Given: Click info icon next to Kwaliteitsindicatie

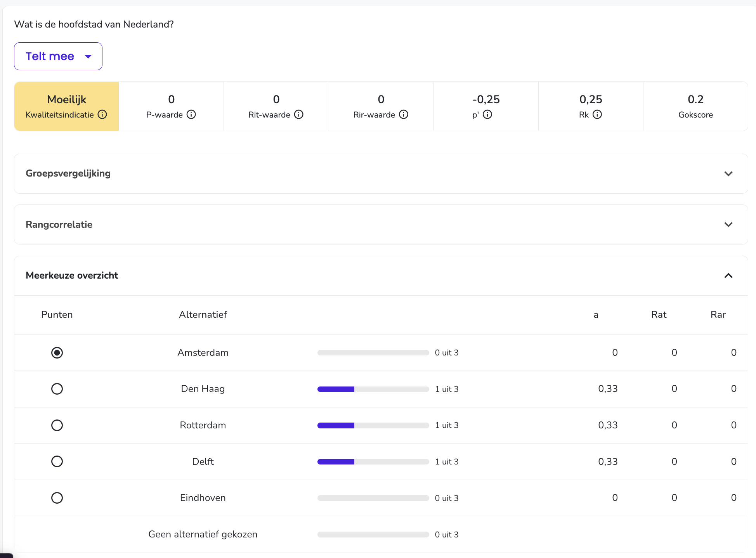Looking at the screenshot, I should (x=102, y=114).
